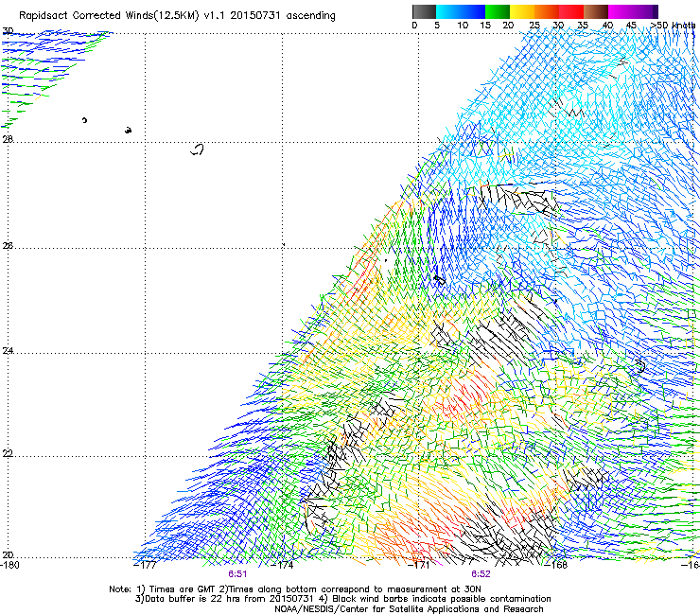Click the ">50 knots" color bar label
This screenshot has width=700, height=615.
[x=673, y=25]
